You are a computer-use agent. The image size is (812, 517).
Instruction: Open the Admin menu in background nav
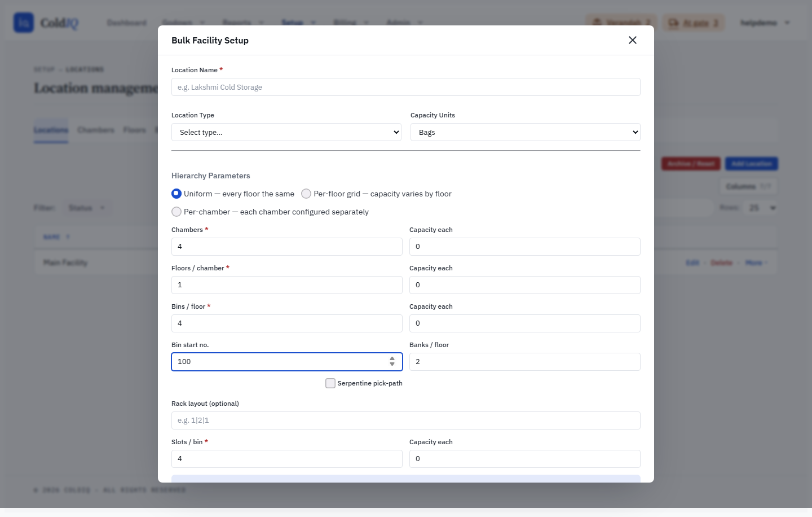pyautogui.click(x=404, y=23)
